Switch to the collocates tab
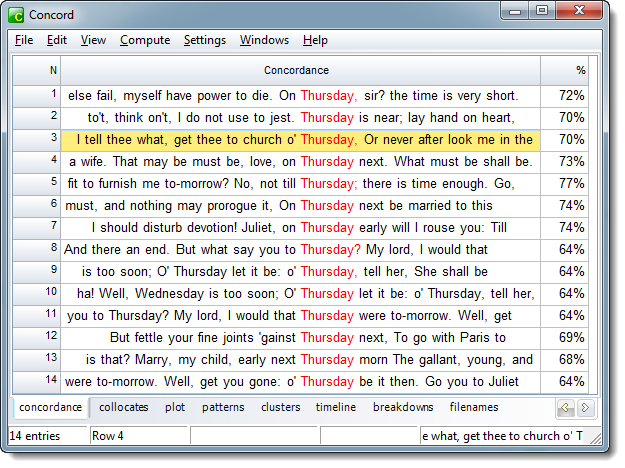 (124, 407)
